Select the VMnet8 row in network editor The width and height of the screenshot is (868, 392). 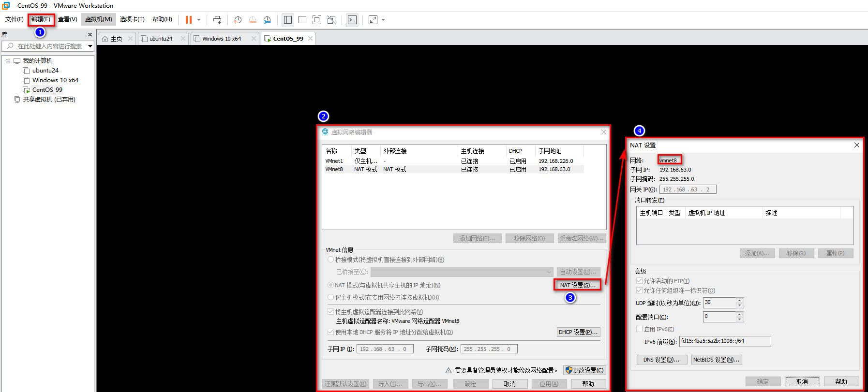click(x=453, y=169)
